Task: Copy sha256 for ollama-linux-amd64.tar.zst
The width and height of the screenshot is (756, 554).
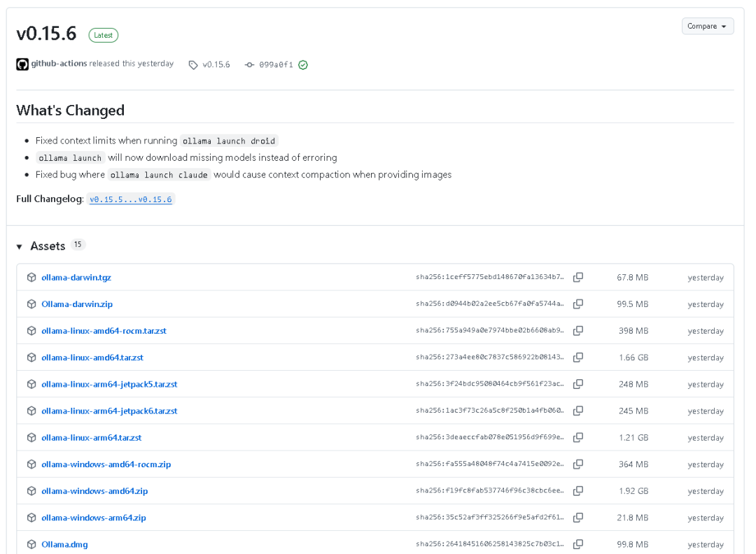Action: point(578,357)
